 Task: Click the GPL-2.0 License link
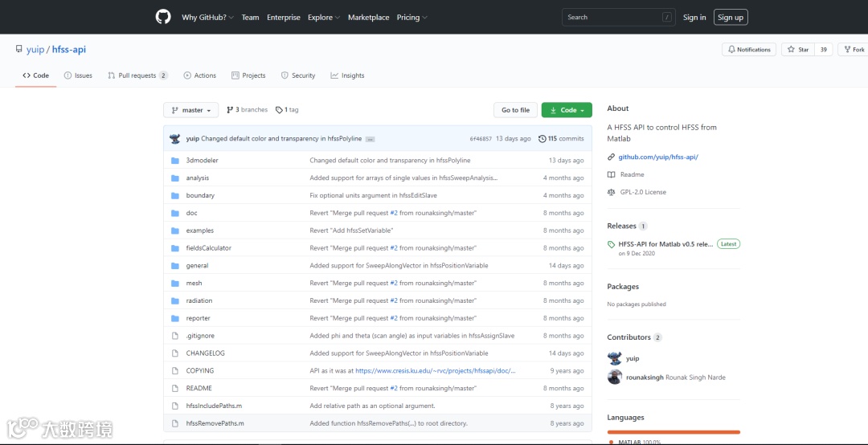[643, 192]
